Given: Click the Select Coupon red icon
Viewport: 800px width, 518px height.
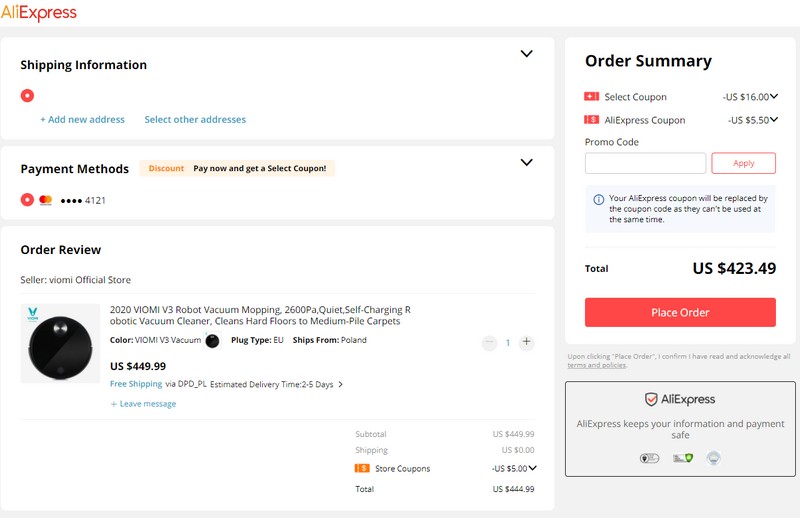Looking at the screenshot, I should pos(591,96).
